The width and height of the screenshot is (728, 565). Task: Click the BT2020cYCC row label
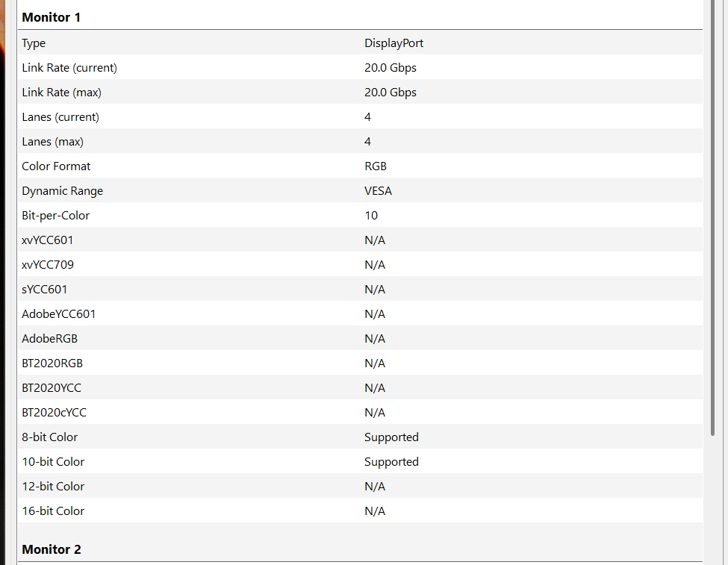click(55, 413)
